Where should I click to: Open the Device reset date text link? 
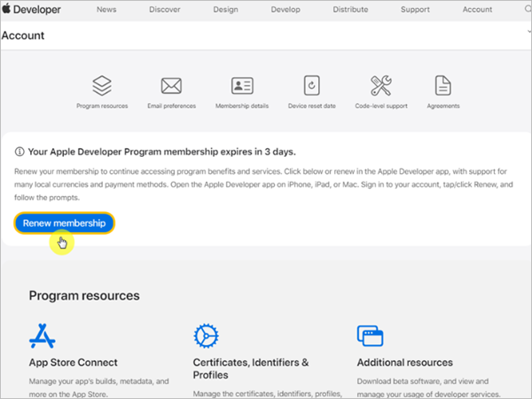311,106
